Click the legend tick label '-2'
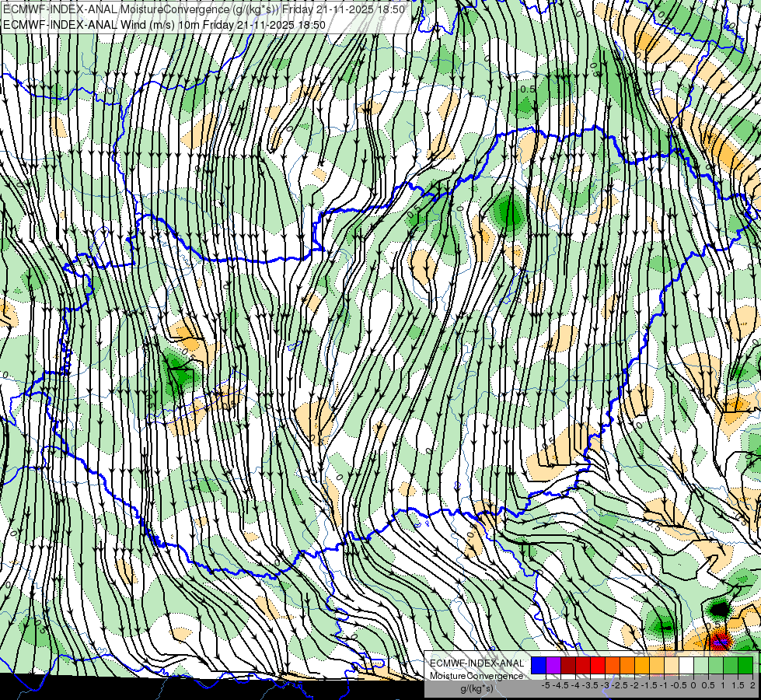Screen dimensions: 761x700 pyautogui.click(x=635, y=685)
